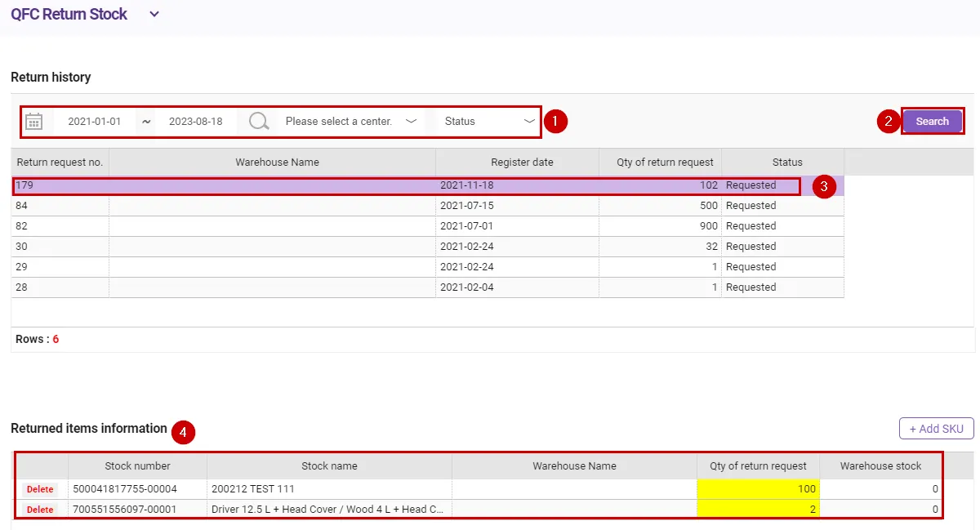Delete stock 500041817755-00004 row
Screen dimensions: 980x530
pyautogui.click(x=40, y=489)
